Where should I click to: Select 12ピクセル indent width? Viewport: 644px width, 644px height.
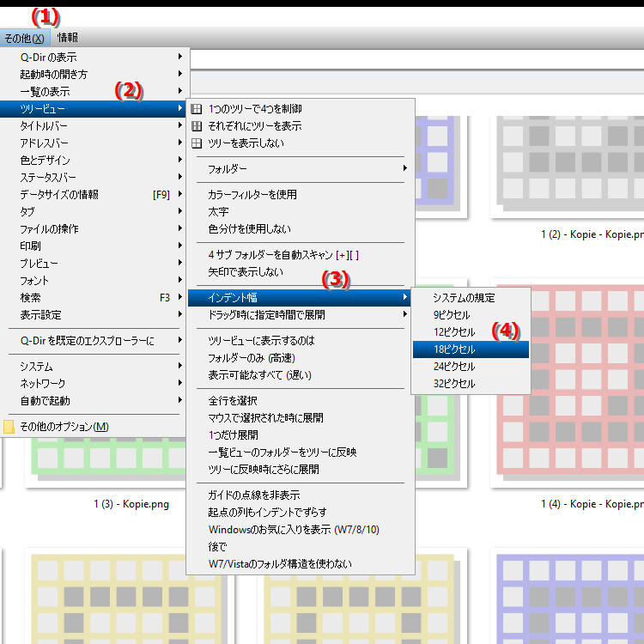coord(471,331)
